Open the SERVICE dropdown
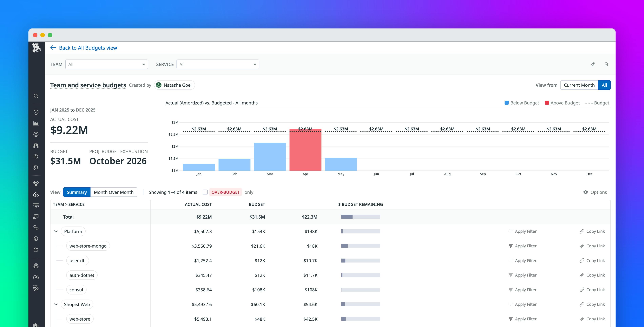 (217, 64)
